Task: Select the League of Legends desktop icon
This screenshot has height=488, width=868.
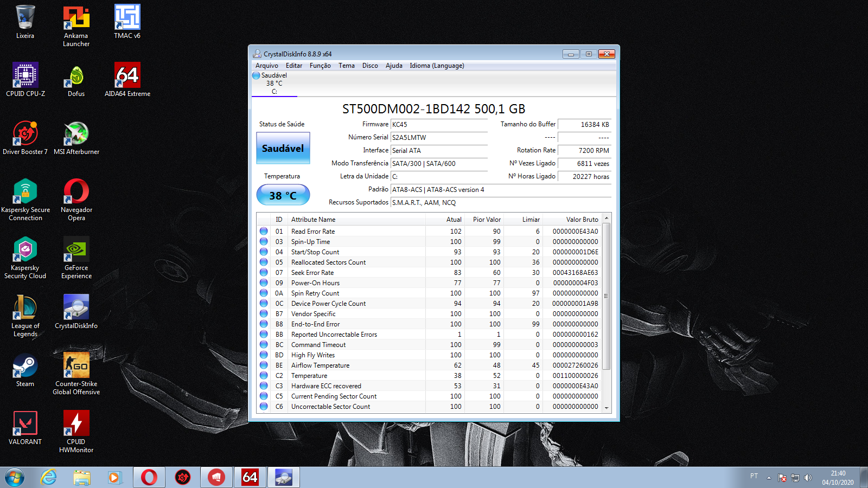Action: coord(25,316)
